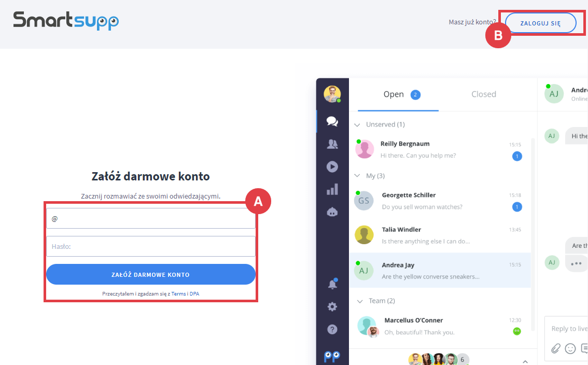Open the visitors icon in sidebar
This screenshot has width=588, height=365.
[332, 144]
